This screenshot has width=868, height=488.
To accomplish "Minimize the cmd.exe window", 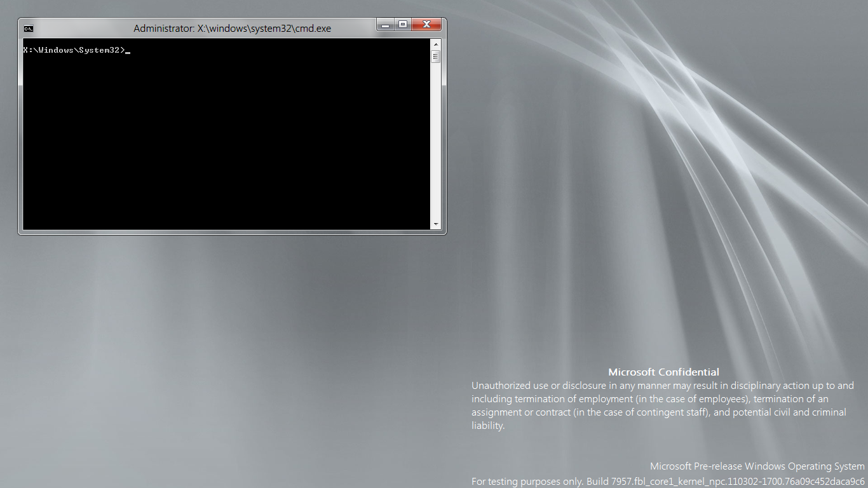I will (385, 25).
